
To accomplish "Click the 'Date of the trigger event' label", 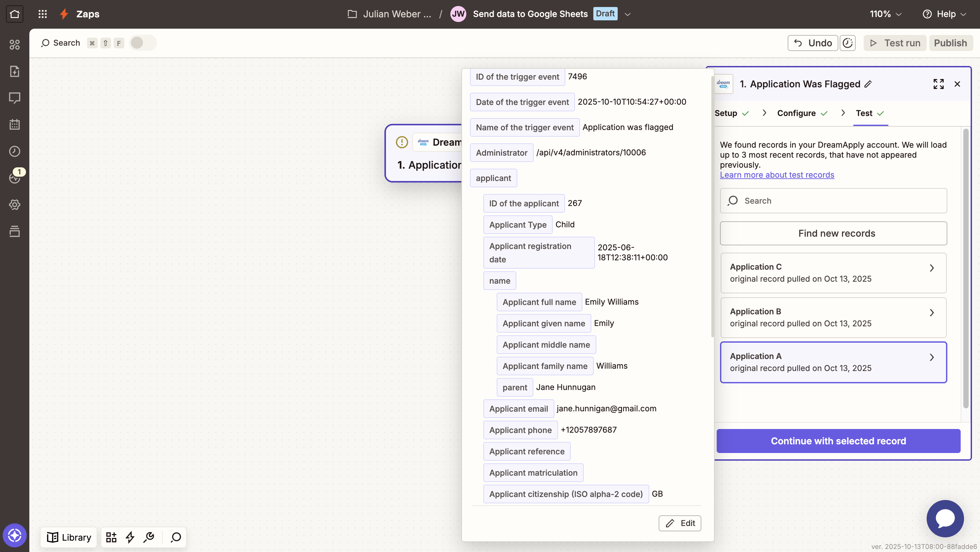I will point(522,102).
